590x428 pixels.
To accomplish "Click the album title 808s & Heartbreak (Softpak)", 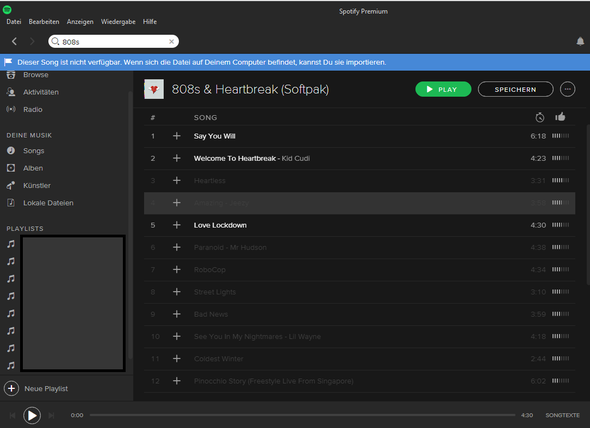I will click(250, 89).
